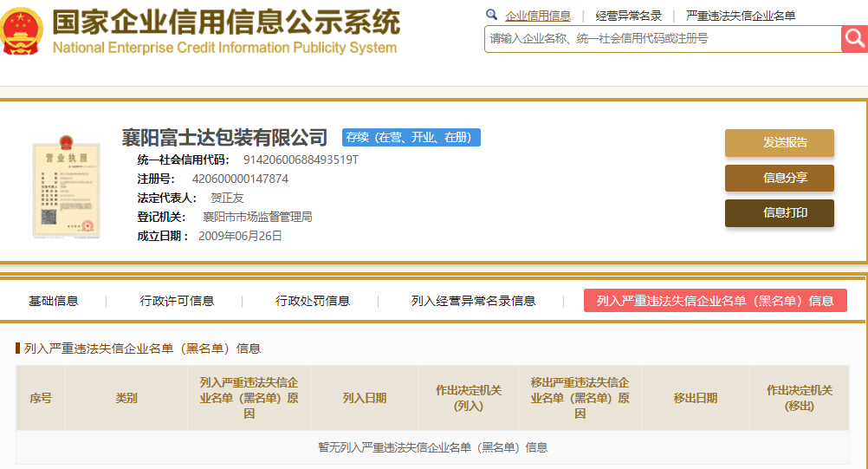Click the 信息打印 button
The width and height of the screenshot is (868, 469).
click(780, 213)
